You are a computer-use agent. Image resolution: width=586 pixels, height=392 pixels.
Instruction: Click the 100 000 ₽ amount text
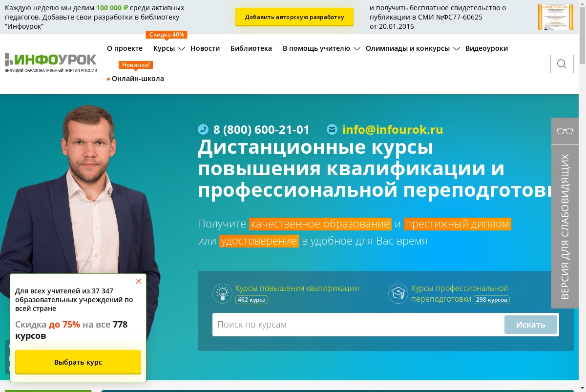112,8
